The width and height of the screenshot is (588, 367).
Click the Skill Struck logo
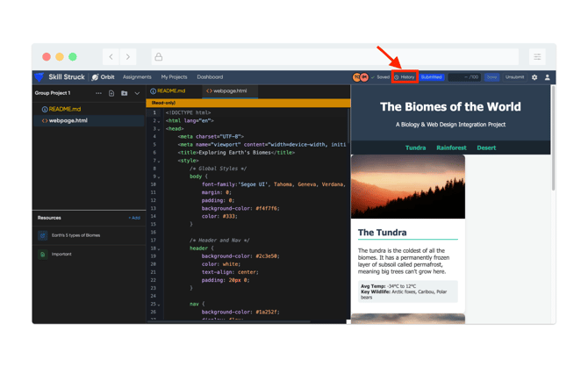tap(60, 77)
